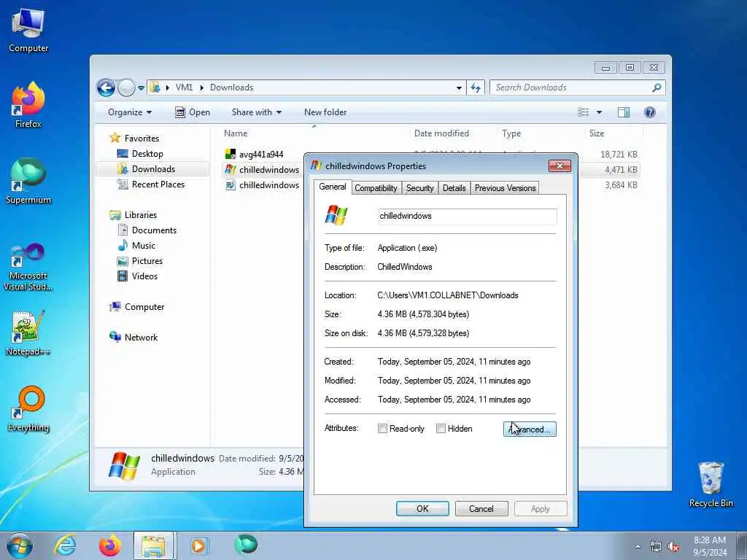Enable the Hidden attribute checkbox

[x=441, y=429]
